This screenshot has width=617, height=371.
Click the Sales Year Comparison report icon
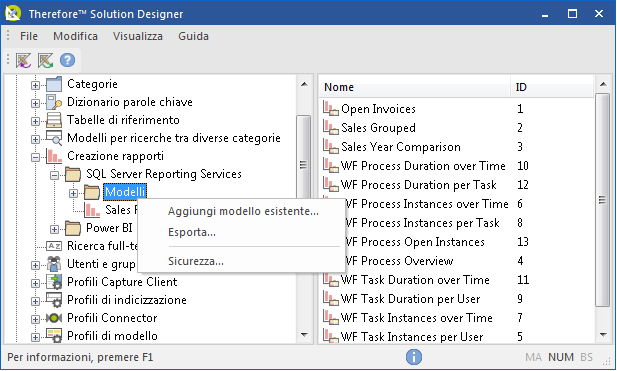pyautogui.click(x=331, y=146)
